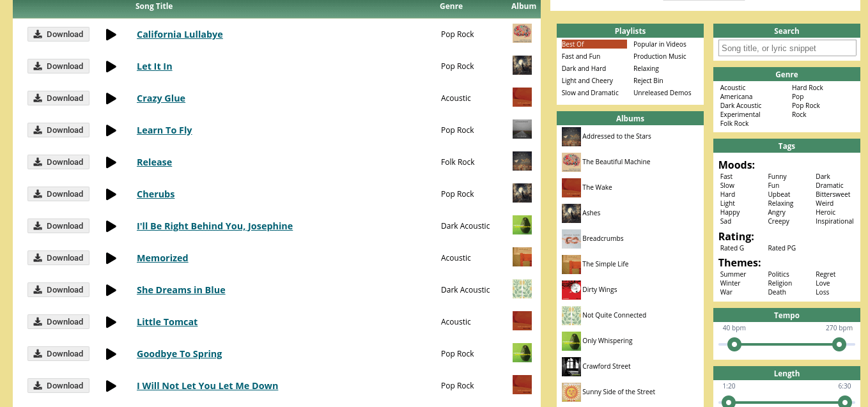
Task: Focus the song title search field
Action: [787, 48]
